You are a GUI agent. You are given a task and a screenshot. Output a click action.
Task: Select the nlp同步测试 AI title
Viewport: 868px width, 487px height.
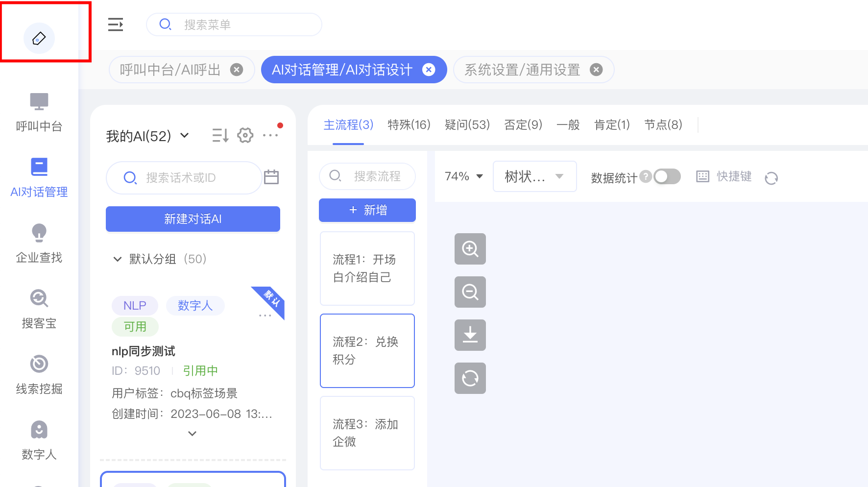tap(144, 351)
